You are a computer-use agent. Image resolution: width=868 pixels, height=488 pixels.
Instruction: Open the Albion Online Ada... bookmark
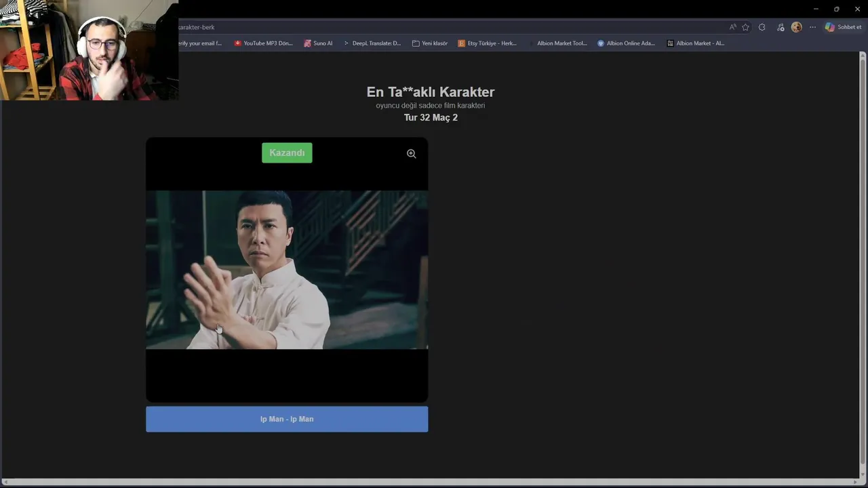tap(626, 43)
